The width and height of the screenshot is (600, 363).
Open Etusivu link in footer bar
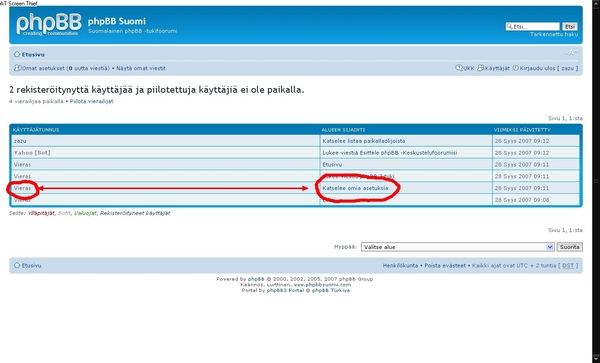31,265
